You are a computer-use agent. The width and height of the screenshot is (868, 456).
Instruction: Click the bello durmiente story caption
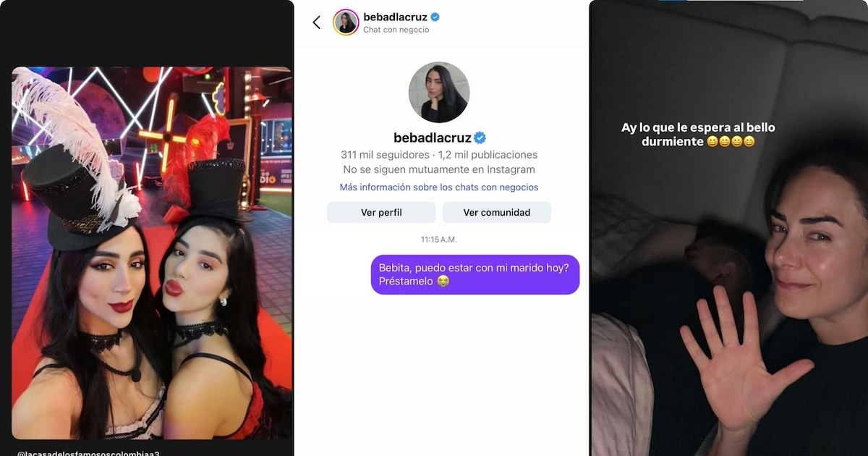pos(698,135)
